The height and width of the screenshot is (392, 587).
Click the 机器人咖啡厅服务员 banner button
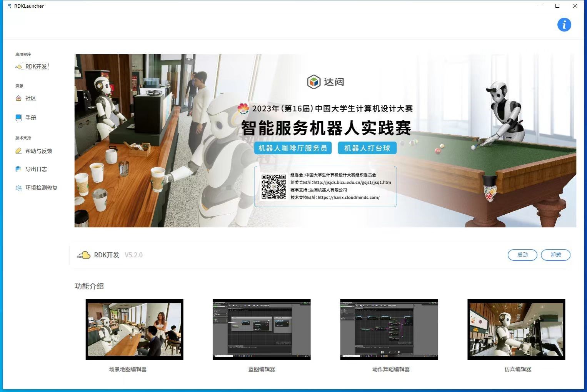pos(292,148)
